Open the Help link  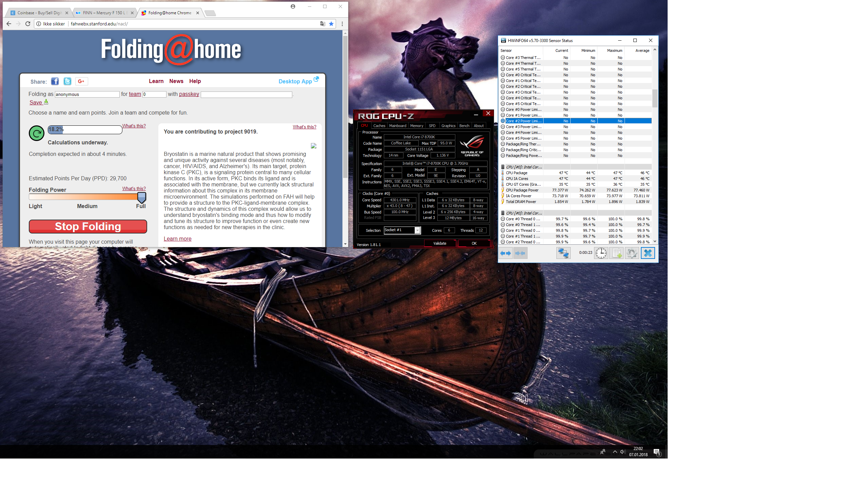195,81
